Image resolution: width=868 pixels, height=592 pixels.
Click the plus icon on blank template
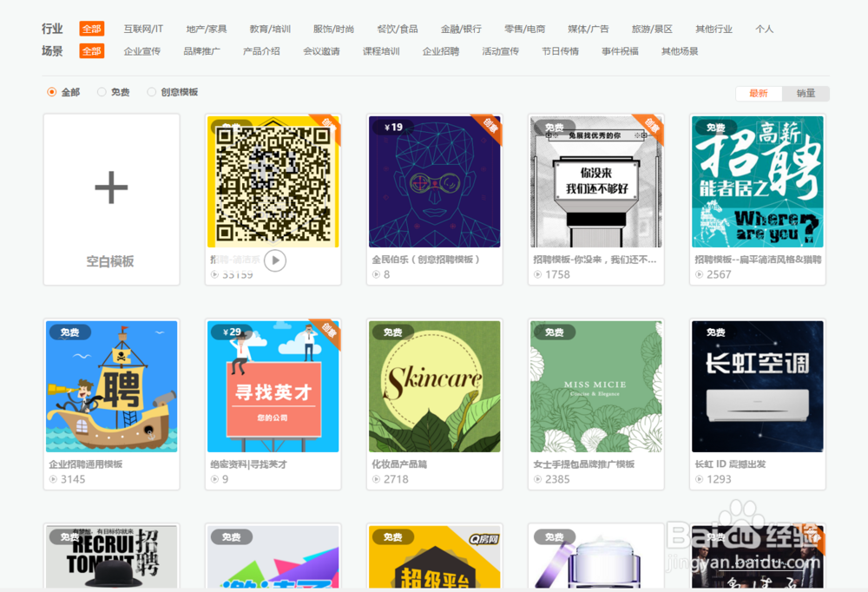point(111,187)
